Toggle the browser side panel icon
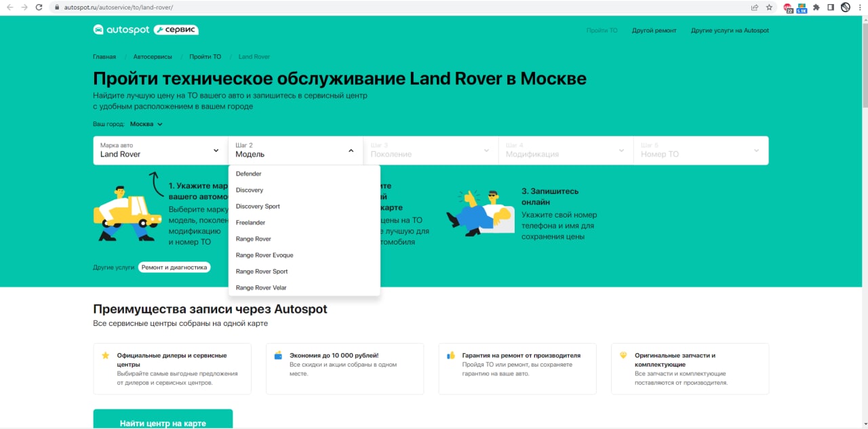 coord(831,7)
